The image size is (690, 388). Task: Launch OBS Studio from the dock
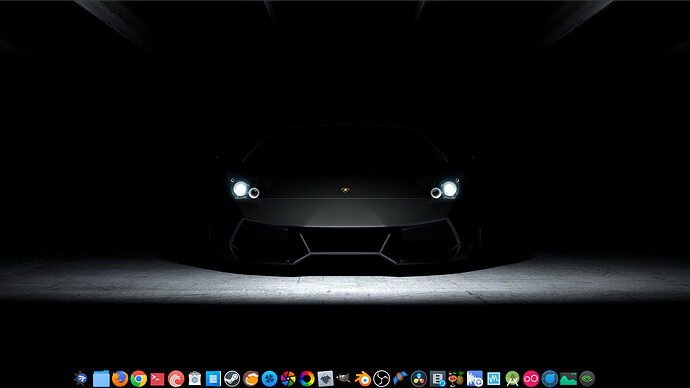[382, 378]
